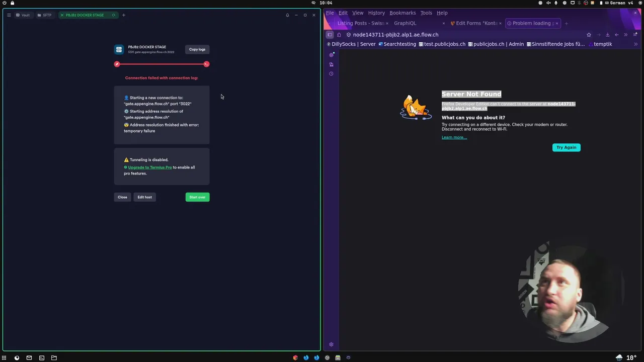This screenshot has height=362, width=644.
Task: Open Termius notifications bell
Action: 287,15
